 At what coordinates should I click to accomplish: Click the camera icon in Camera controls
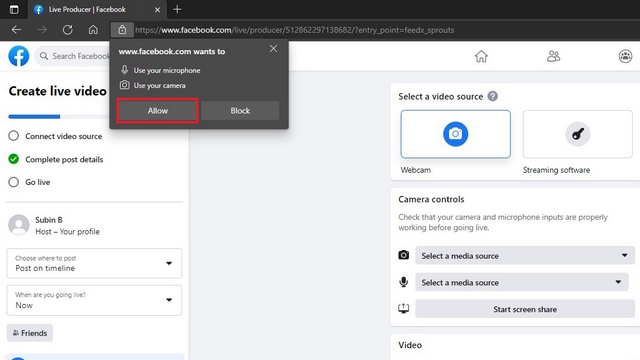pyautogui.click(x=404, y=255)
